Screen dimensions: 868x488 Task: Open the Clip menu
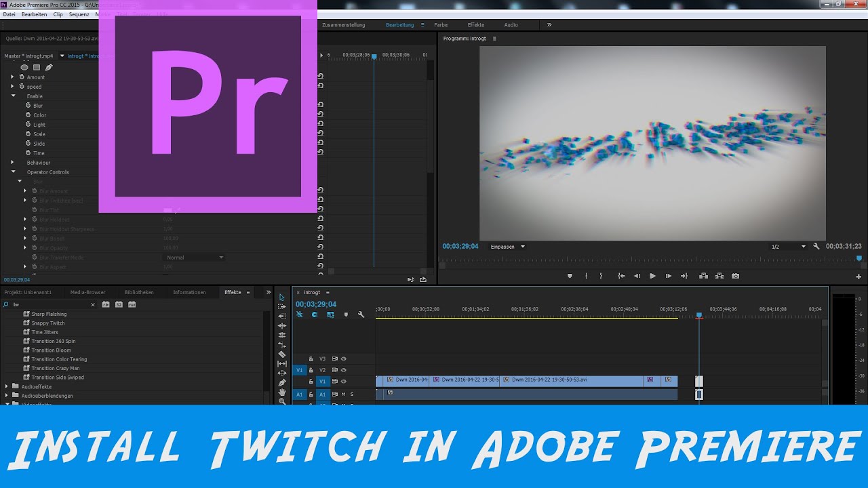(x=58, y=14)
